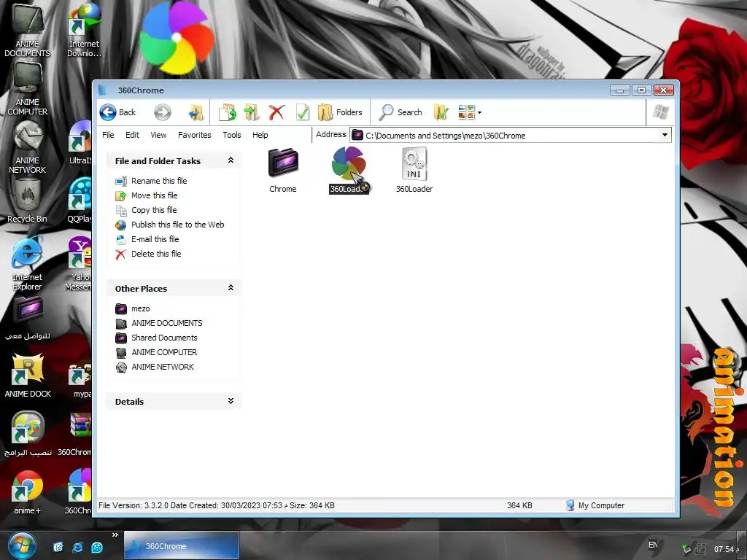Viewport: 747px width, 560px height.
Task: Click the Copy To toolbar icon
Action: tap(228, 112)
